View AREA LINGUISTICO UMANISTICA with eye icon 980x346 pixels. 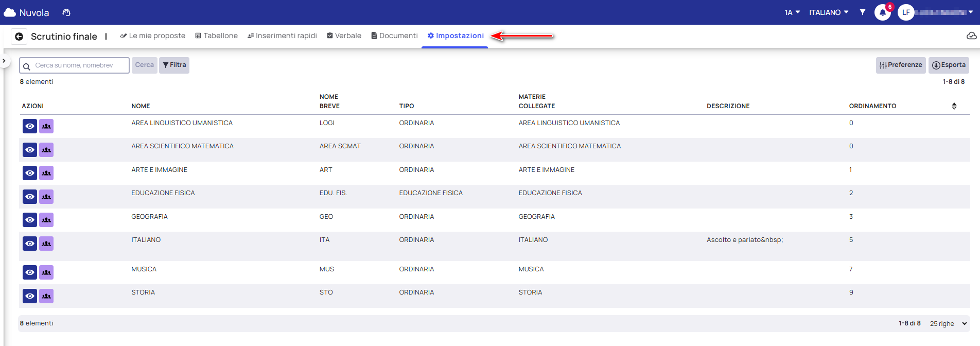click(x=30, y=126)
